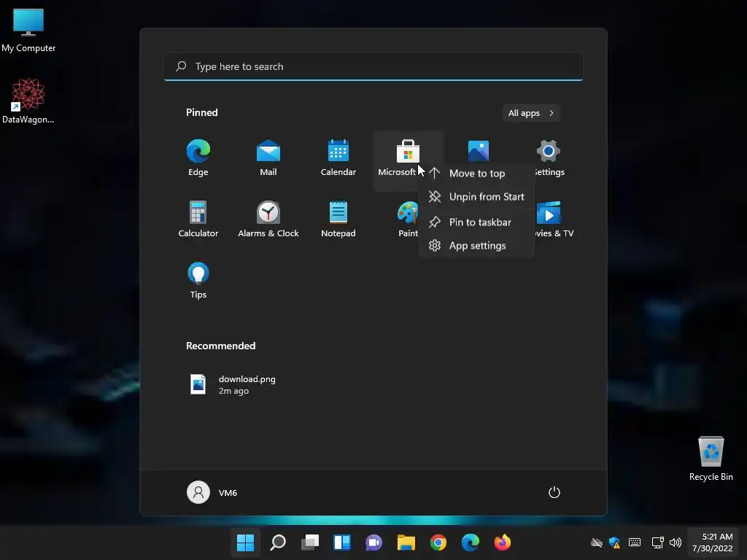The width and height of the screenshot is (747, 560).
Task: Open the taskbar Search icon
Action: (278, 542)
